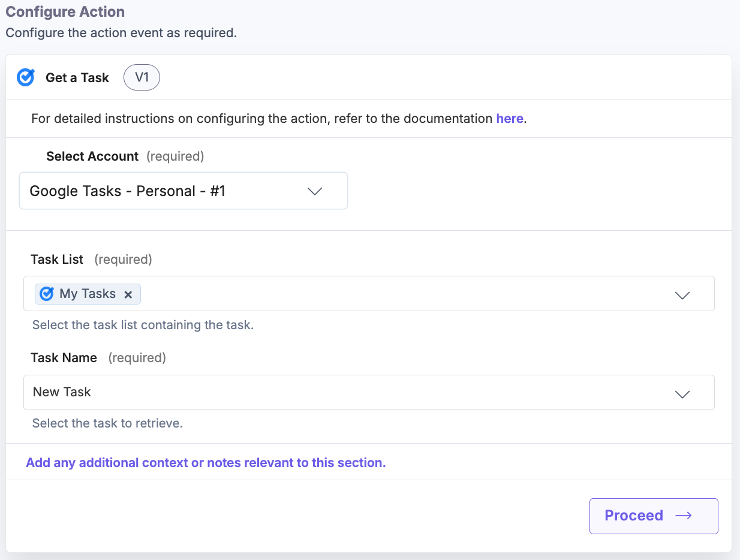The height and width of the screenshot is (560, 740).
Task: Click the V1 version badge
Action: 141,77
